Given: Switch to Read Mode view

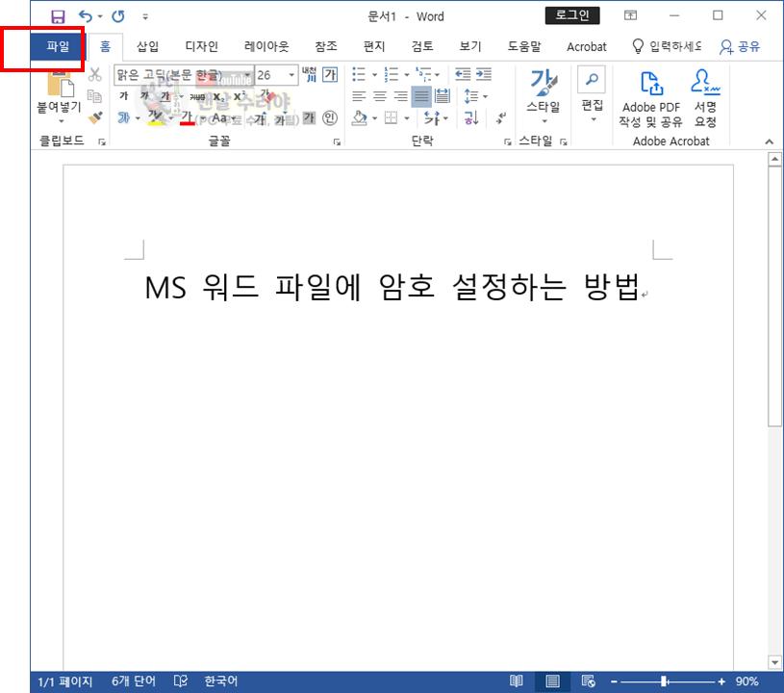Looking at the screenshot, I should coord(516,681).
